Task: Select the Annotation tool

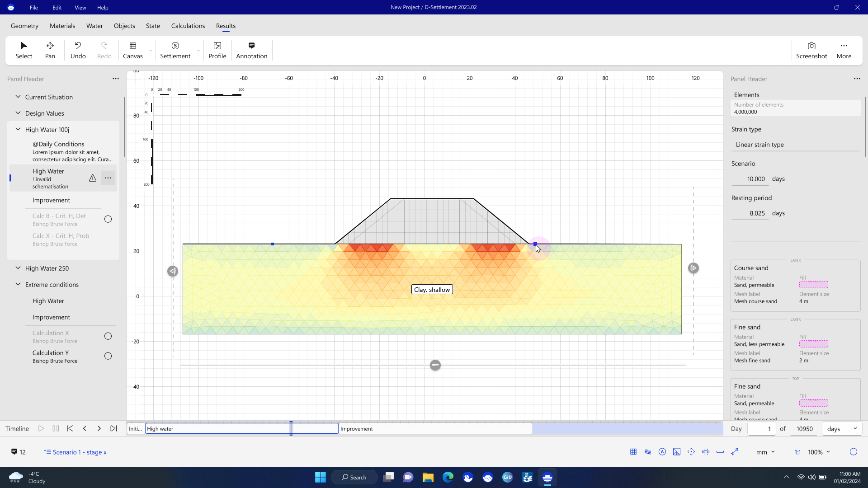Action: pyautogui.click(x=251, y=50)
